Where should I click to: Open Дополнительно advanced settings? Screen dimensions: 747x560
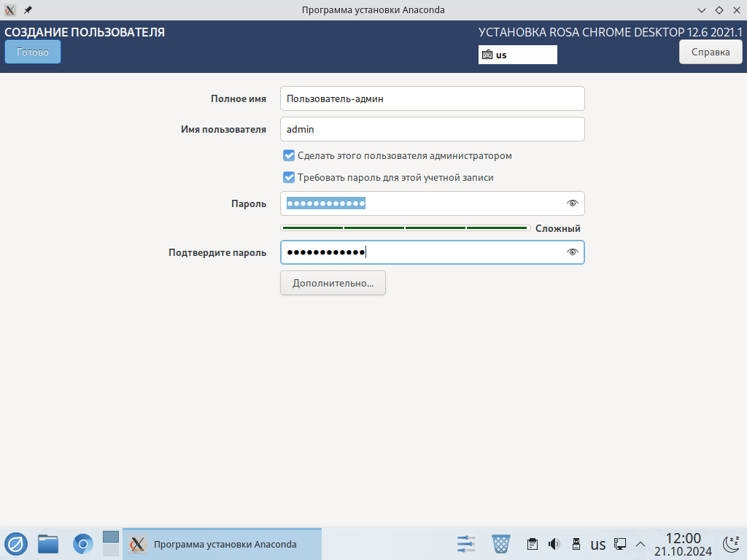[333, 283]
